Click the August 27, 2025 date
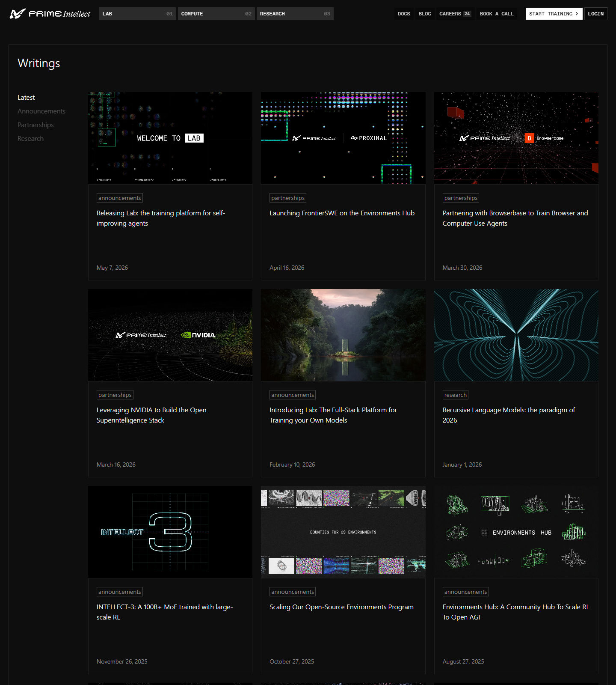The width and height of the screenshot is (616, 685). point(463,661)
